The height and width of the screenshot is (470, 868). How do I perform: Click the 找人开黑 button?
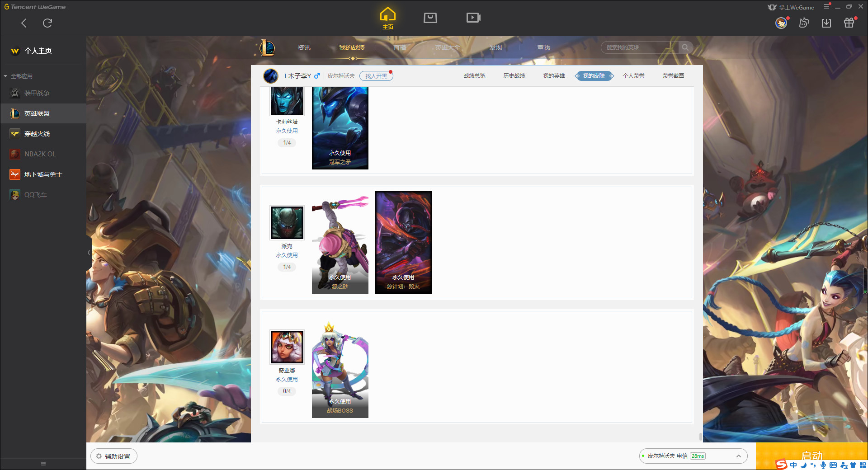tap(376, 76)
